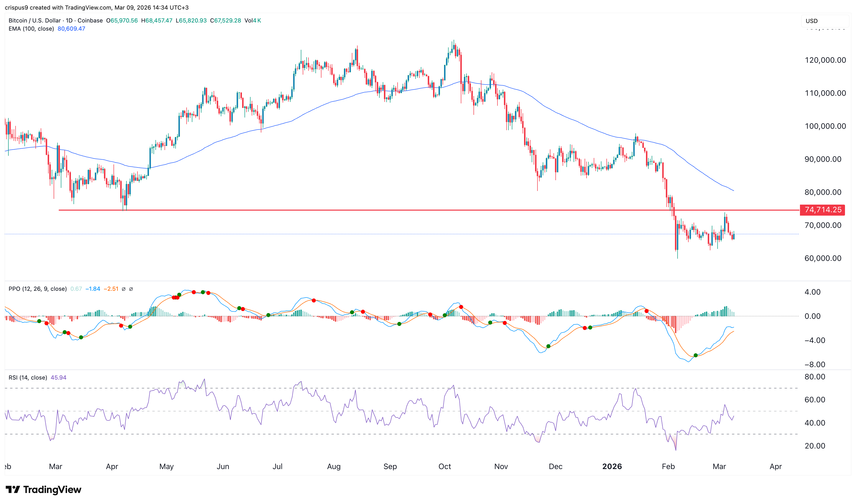Image resolution: width=856 pixels, height=504 pixels.
Task: Select the PPO (12, 26, 9, close) legend
Action: click(x=37, y=289)
